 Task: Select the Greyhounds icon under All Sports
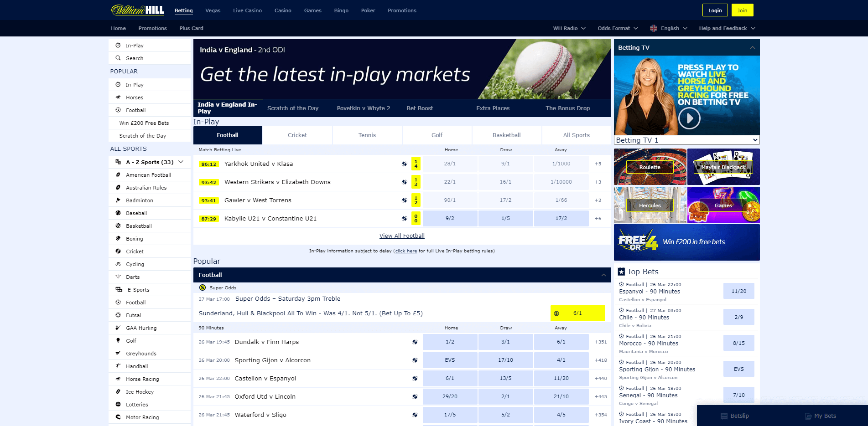[x=118, y=353]
